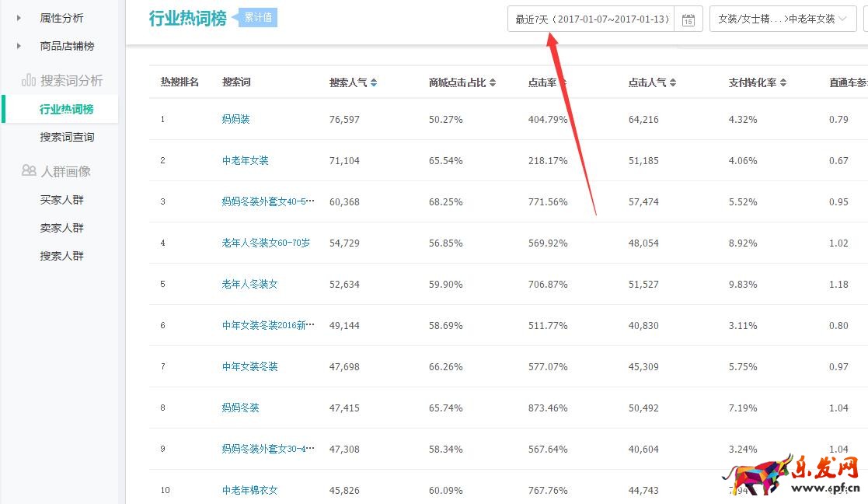This screenshot has width=868, height=504.
Task: Open the calendar date picker icon
Action: [688, 19]
